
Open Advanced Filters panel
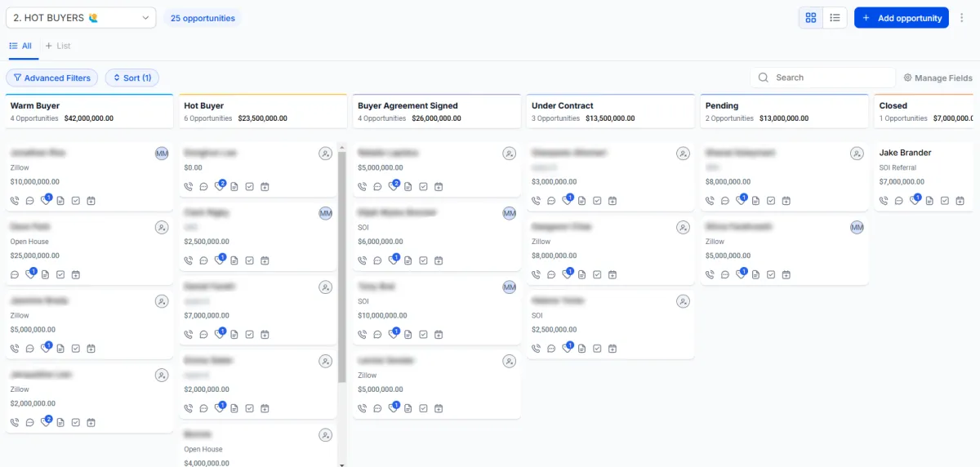coord(52,78)
